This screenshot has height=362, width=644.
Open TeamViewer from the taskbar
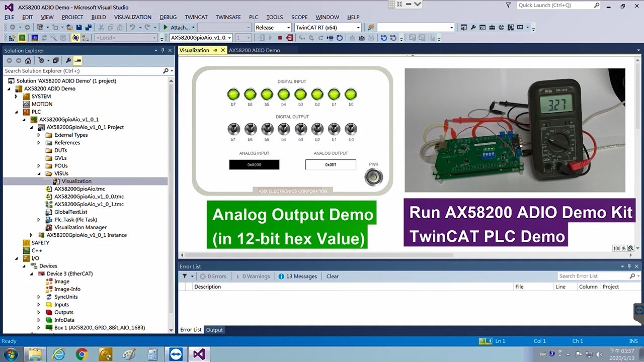(176, 354)
